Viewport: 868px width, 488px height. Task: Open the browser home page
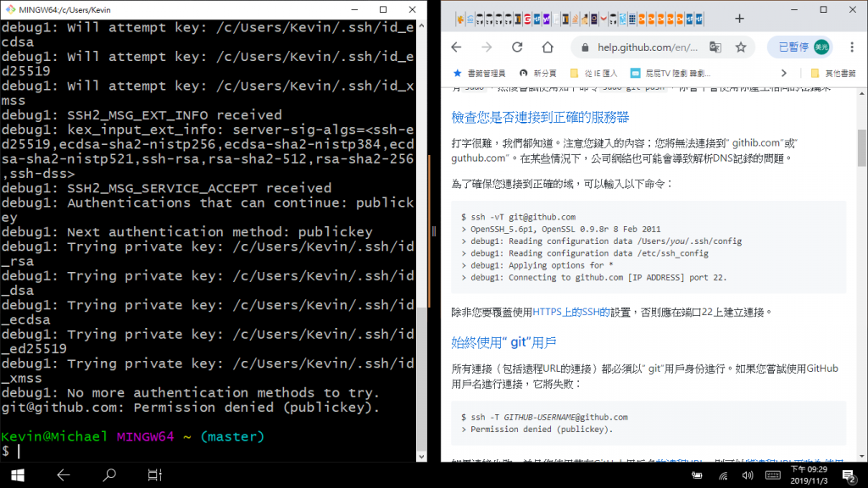tap(548, 47)
